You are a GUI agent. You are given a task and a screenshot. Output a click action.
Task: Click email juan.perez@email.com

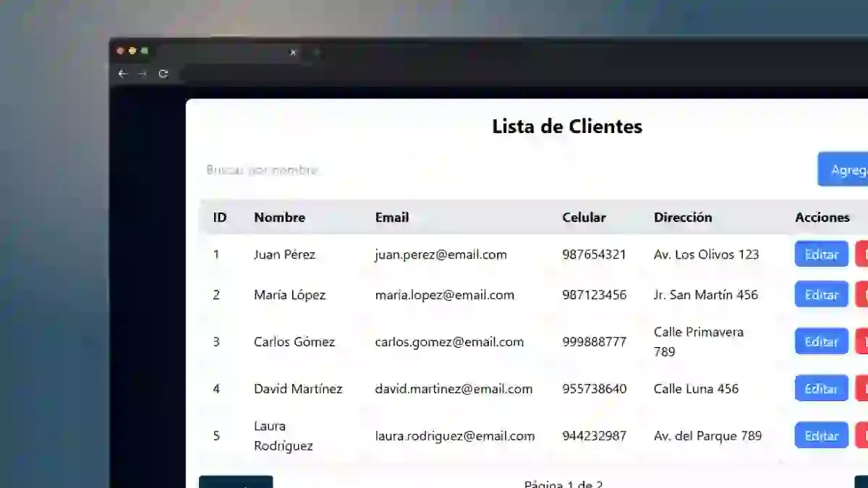pos(441,255)
